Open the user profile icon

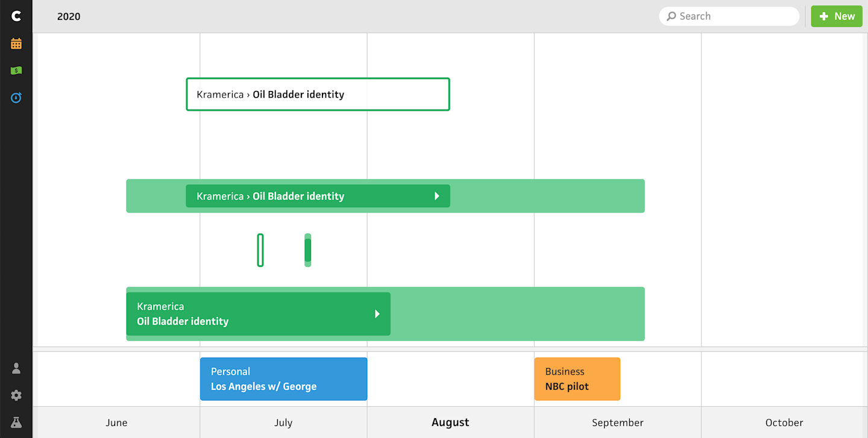pos(16,368)
